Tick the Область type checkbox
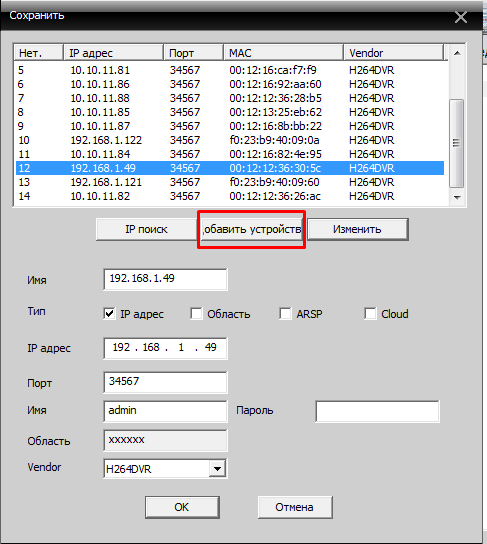The image size is (487, 544). point(196,314)
